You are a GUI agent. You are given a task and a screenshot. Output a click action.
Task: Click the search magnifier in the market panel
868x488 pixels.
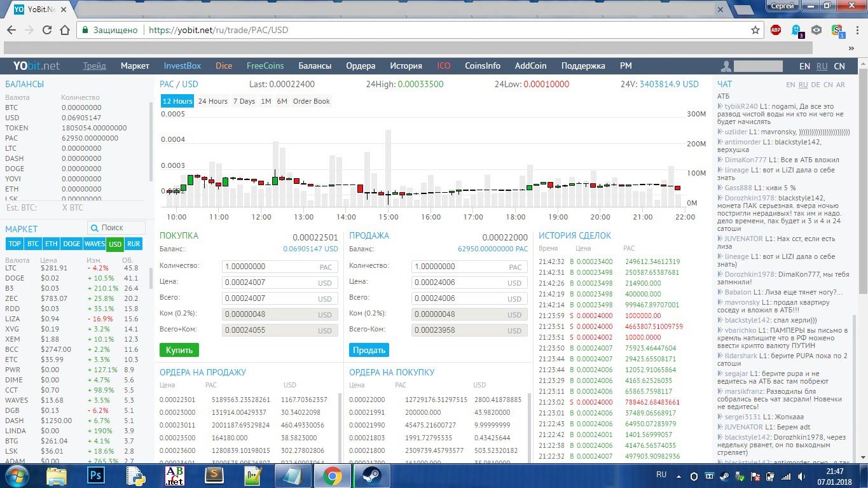[95, 228]
